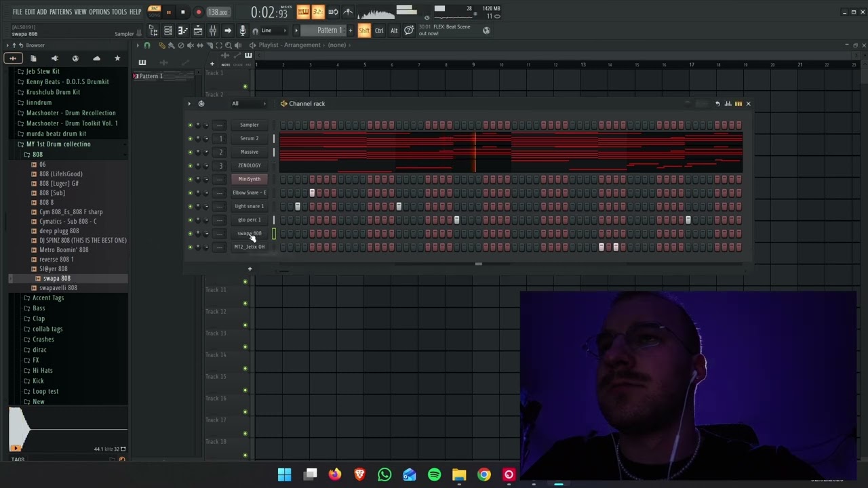Viewport: 868px width, 488px height.
Task: Select the MiniSynth channel button
Action: pyautogui.click(x=249, y=179)
